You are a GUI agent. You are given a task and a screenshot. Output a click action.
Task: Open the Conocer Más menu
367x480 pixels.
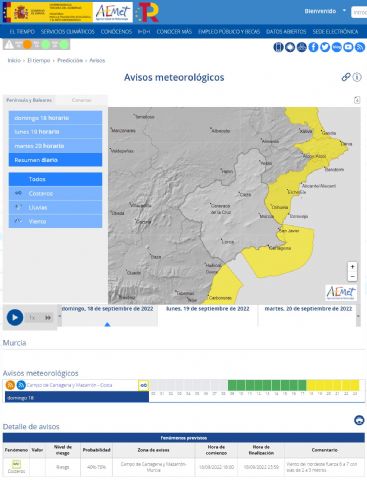coord(174,32)
